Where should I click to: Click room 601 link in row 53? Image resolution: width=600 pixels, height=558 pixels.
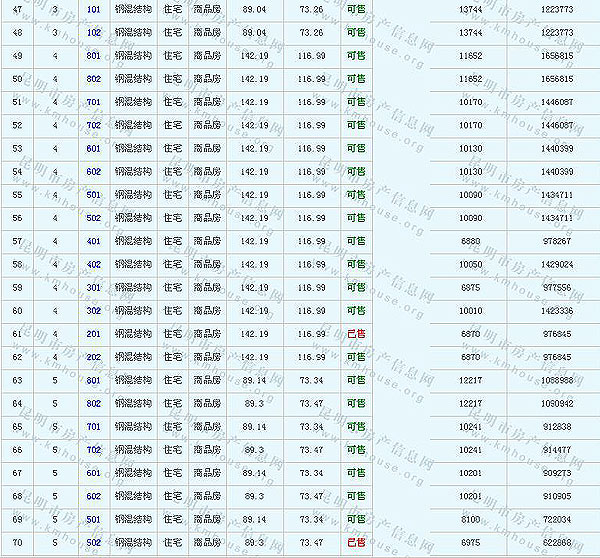94,148
